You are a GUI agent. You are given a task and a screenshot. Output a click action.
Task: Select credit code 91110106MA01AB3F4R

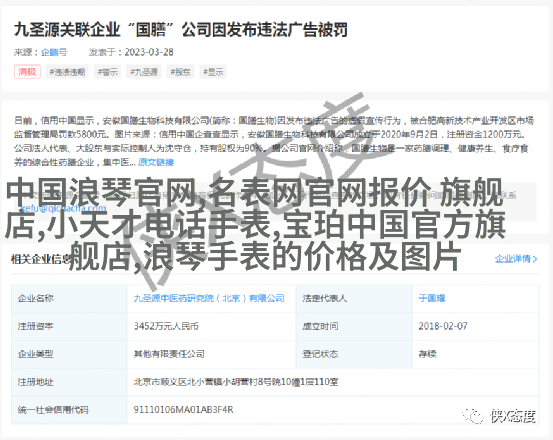[183, 410]
